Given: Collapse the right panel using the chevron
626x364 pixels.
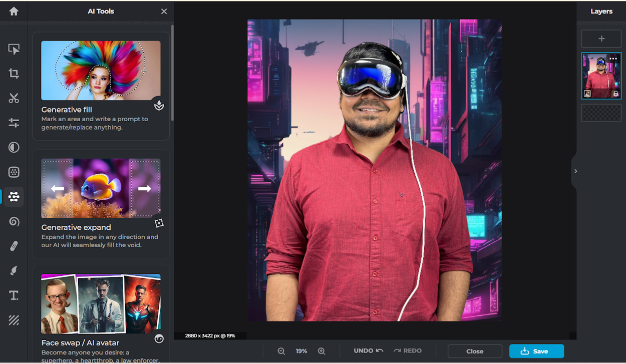Looking at the screenshot, I should pos(575,171).
